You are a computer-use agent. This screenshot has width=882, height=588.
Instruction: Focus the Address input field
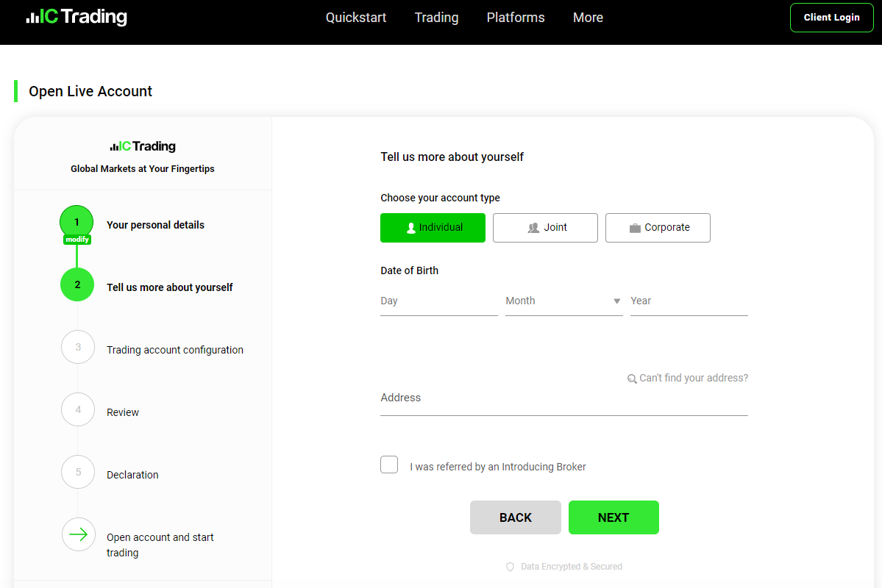[x=563, y=398]
